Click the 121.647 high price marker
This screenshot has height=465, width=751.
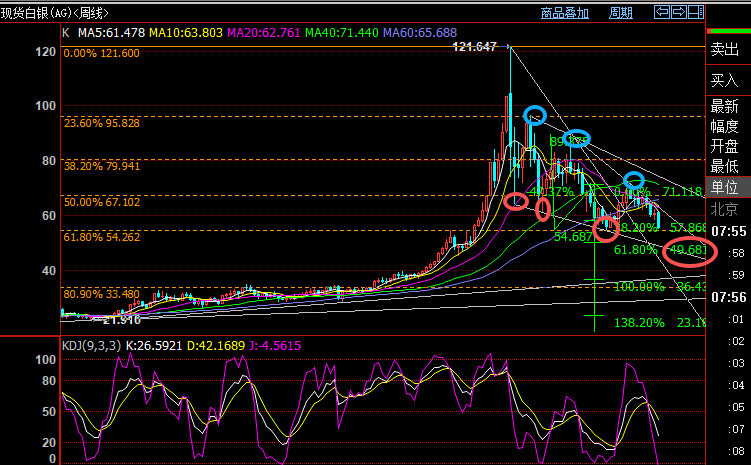(474, 47)
